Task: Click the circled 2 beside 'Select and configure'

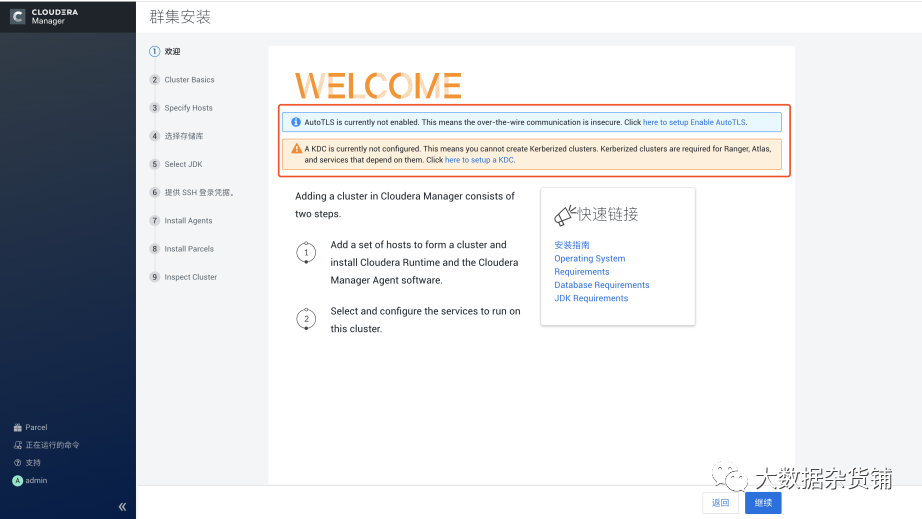Action: [306, 319]
